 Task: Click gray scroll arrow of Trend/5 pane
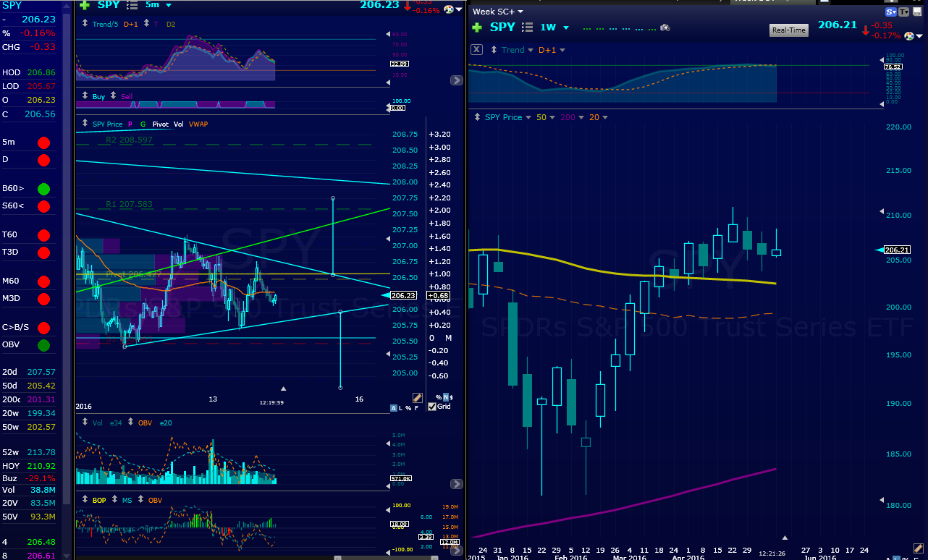click(457, 80)
